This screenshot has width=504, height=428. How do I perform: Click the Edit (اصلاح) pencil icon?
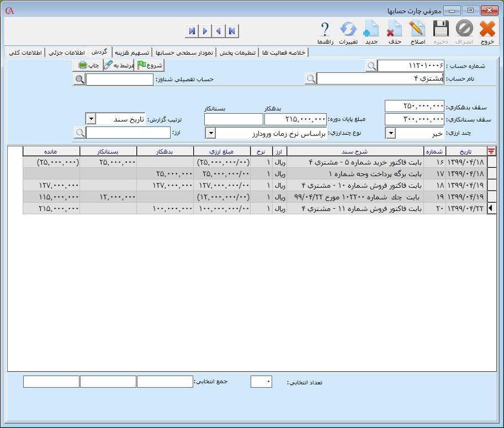tap(417, 32)
